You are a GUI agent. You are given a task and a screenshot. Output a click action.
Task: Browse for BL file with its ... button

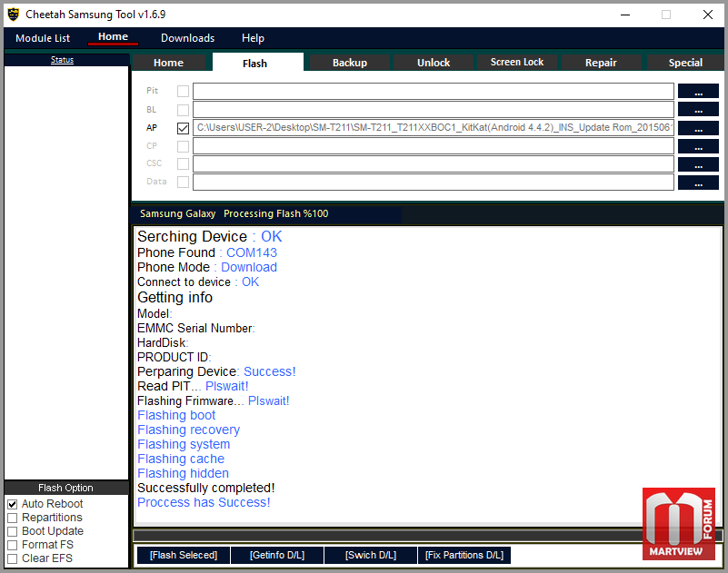pos(698,110)
